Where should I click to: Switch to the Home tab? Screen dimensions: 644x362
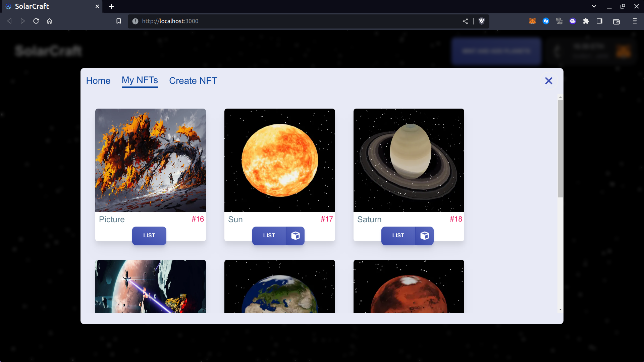[x=98, y=81]
